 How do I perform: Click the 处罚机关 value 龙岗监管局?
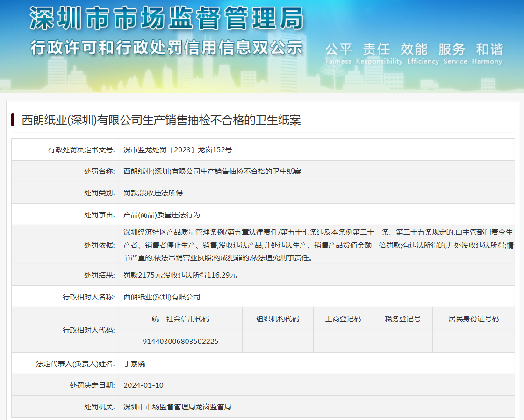pyautogui.click(x=177, y=407)
